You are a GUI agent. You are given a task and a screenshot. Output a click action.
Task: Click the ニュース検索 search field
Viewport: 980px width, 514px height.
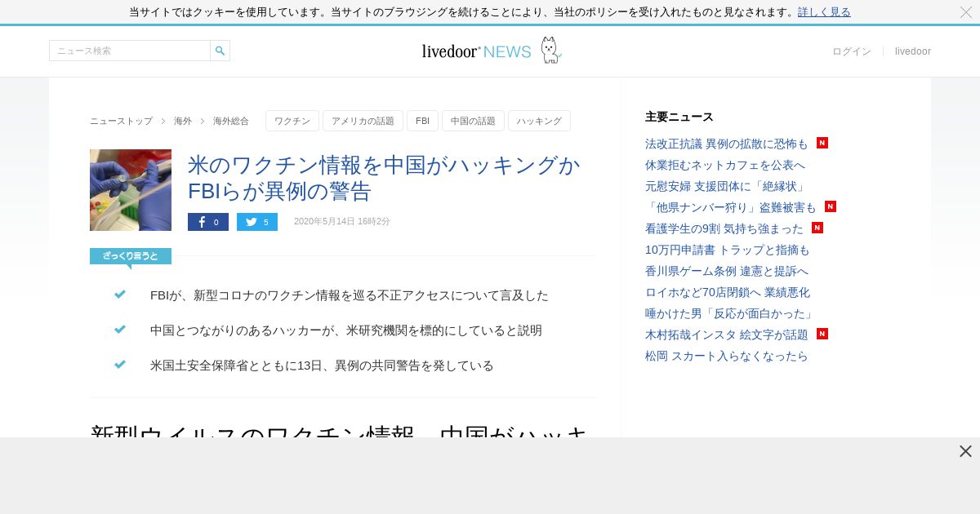coord(130,51)
